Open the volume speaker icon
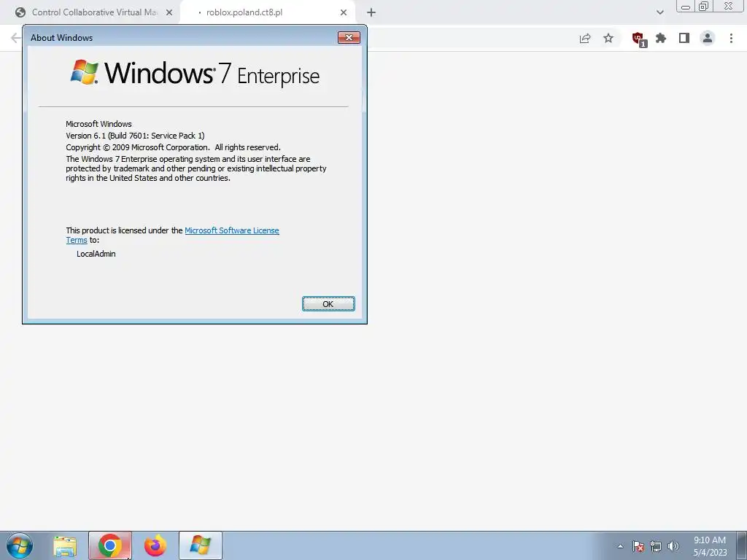Screen dimensions: 747x560 pos(673,546)
